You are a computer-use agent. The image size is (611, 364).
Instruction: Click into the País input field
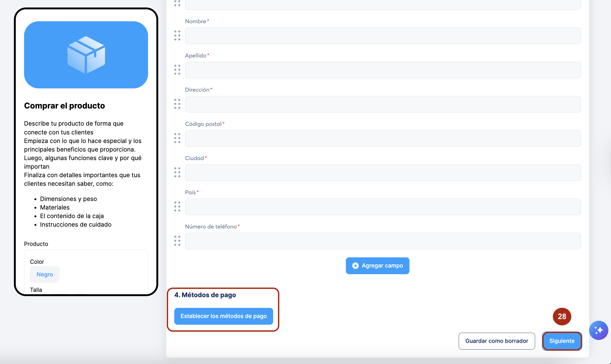click(383, 207)
